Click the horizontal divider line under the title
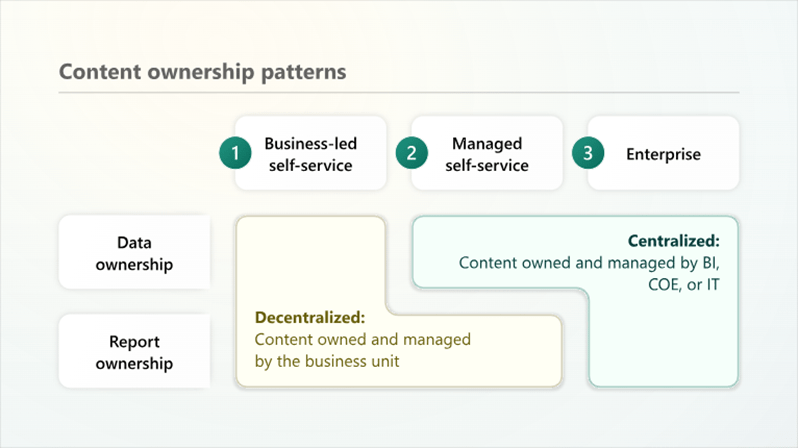 [x=398, y=93]
